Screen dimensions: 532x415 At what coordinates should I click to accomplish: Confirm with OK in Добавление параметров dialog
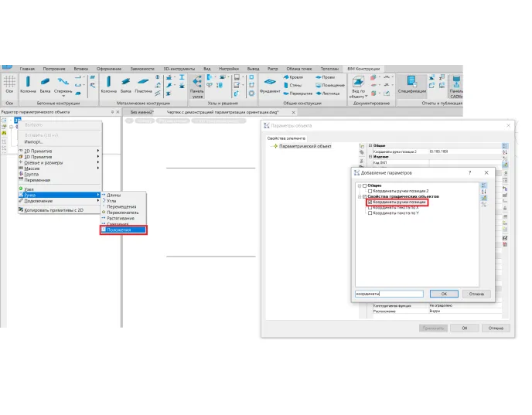(x=444, y=294)
